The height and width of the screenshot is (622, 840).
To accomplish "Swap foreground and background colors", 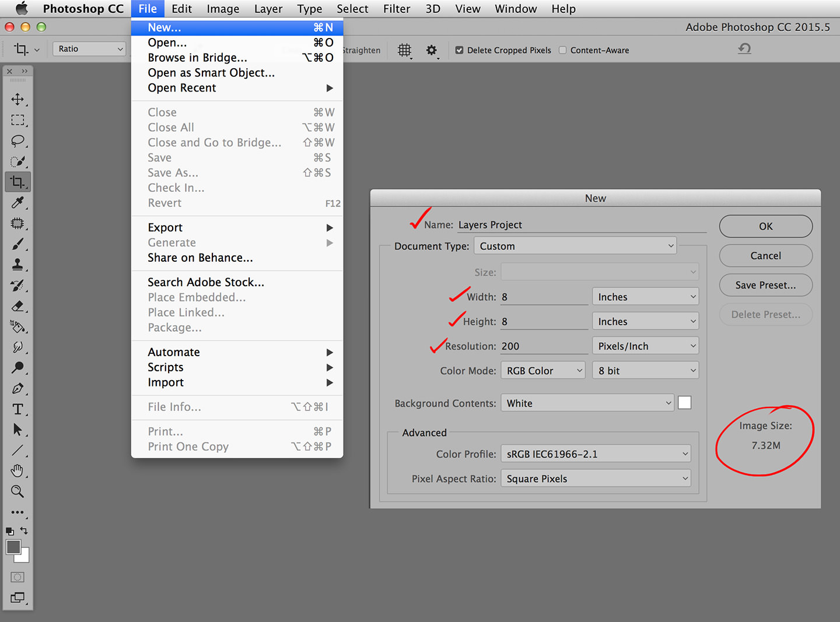I will click(x=24, y=530).
